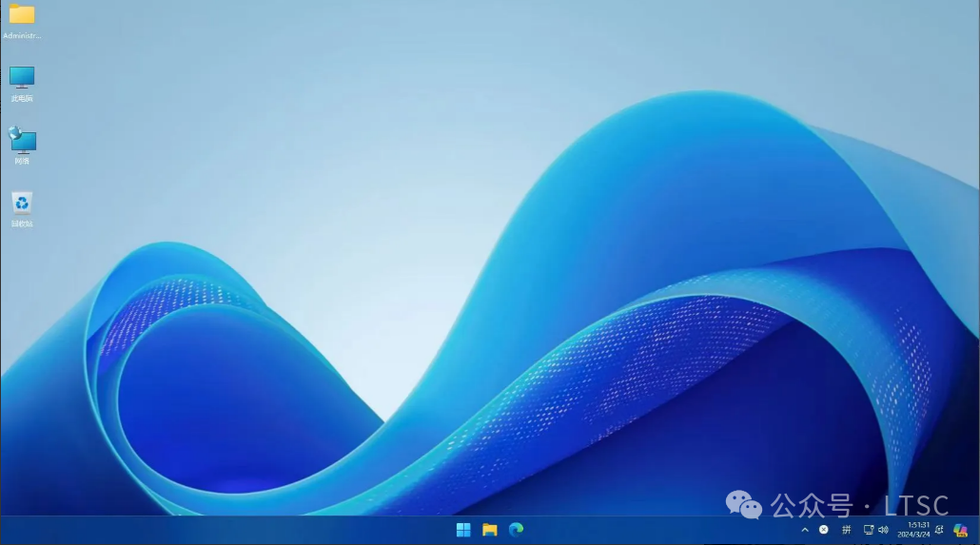Open the clock showing 2024/3/24

point(913,530)
